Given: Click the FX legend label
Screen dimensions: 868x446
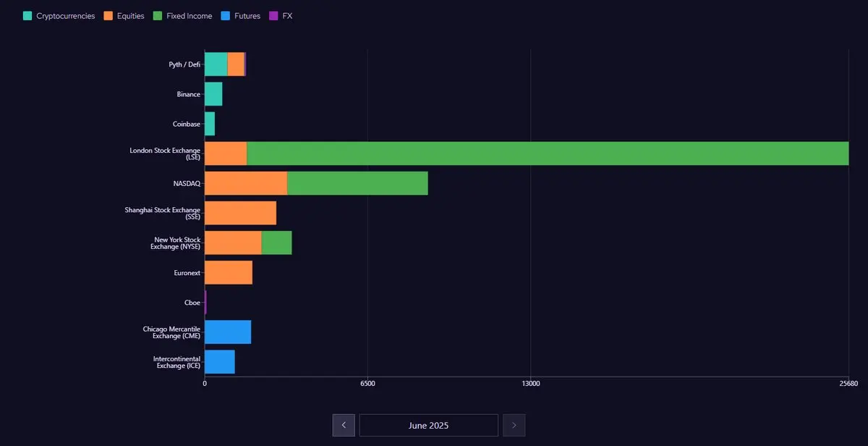Looking at the screenshot, I should (287, 16).
